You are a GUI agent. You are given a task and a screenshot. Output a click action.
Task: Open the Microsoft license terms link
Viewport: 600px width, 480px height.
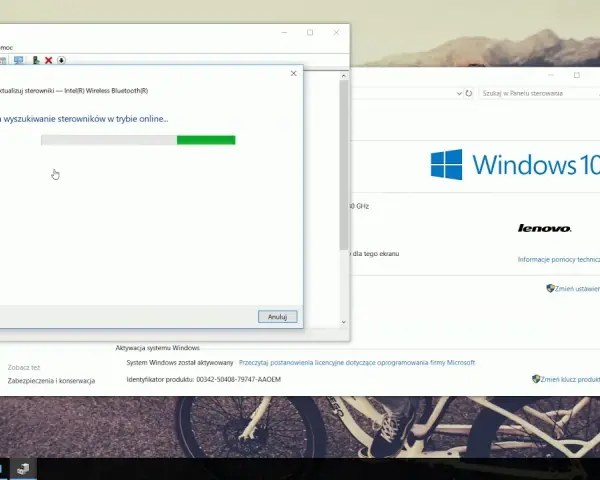coord(357,362)
